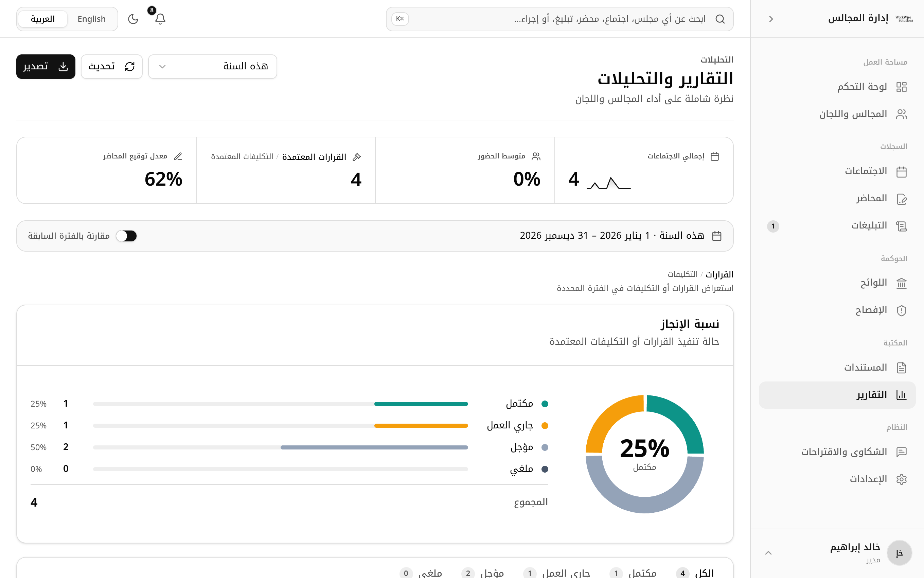Select the مكتمل filter tab

click(x=633, y=573)
